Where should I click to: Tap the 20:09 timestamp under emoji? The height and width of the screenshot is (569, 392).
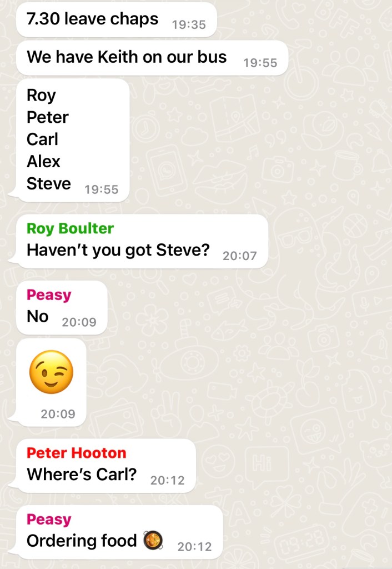[x=58, y=413]
